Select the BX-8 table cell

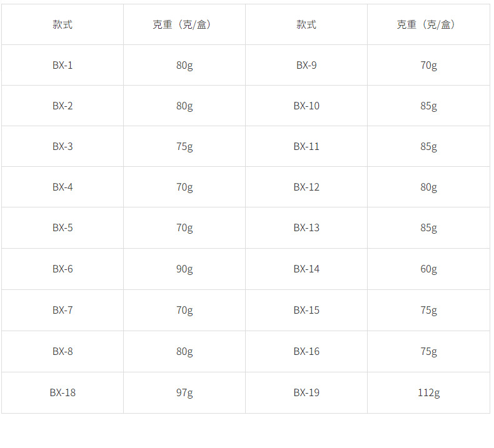pyautogui.click(x=63, y=351)
